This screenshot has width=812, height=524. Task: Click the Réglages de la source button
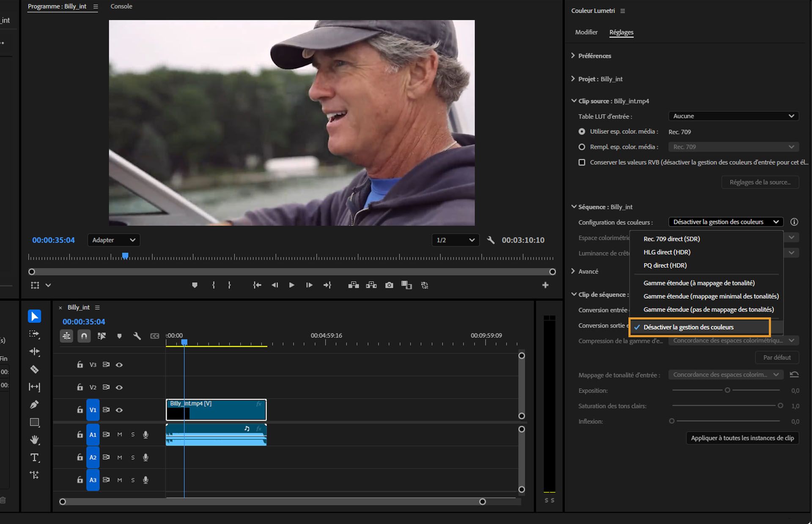(x=760, y=182)
